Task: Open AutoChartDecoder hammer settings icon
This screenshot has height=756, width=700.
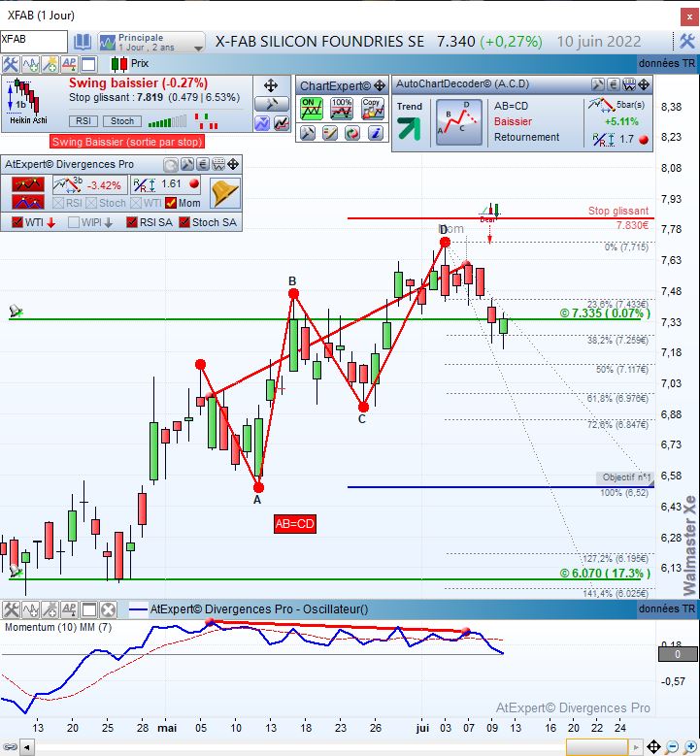Action: pyautogui.click(x=598, y=84)
